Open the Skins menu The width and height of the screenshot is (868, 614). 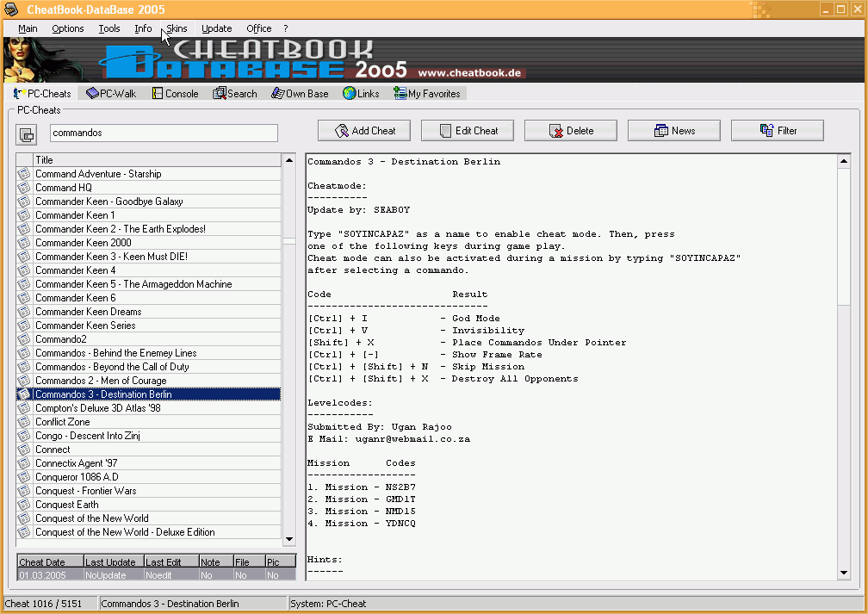click(x=176, y=28)
